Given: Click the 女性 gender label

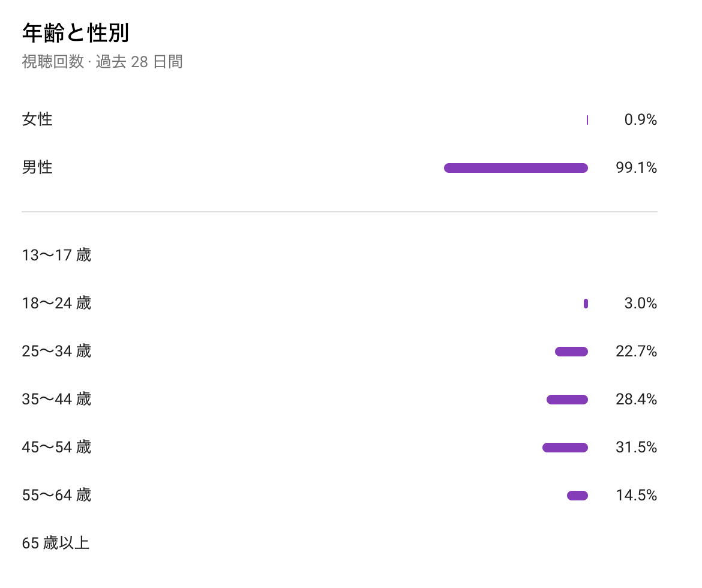Looking at the screenshot, I should 37,119.
